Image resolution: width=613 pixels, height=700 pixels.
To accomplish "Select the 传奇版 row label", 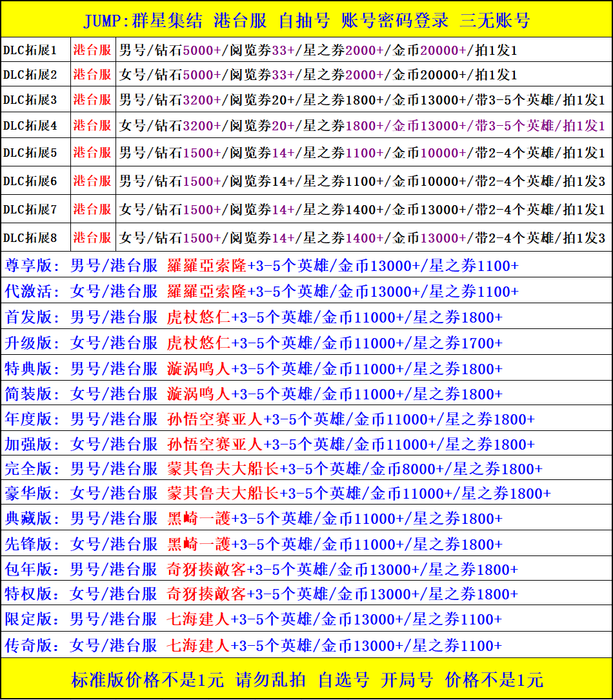I will point(32,645).
